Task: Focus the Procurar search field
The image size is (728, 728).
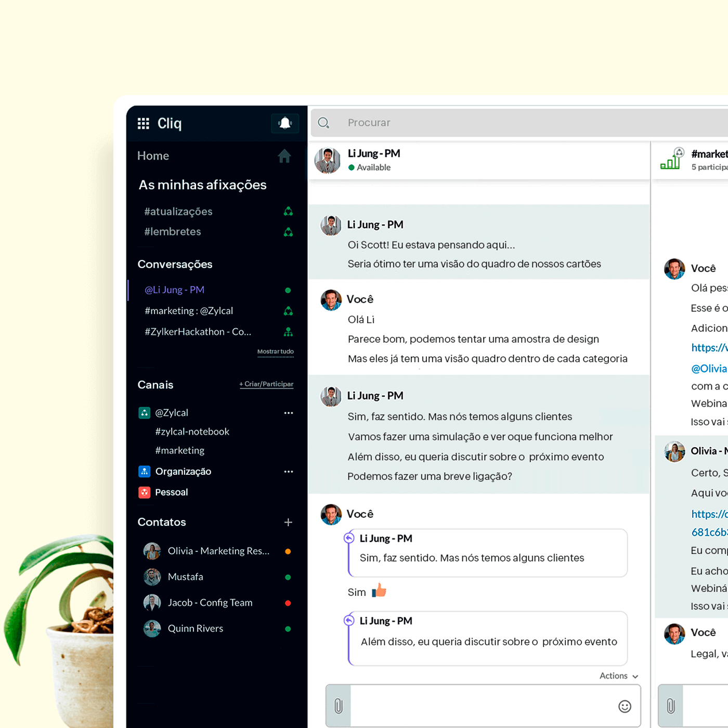Action: pyautogui.click(x=520, y=123)
